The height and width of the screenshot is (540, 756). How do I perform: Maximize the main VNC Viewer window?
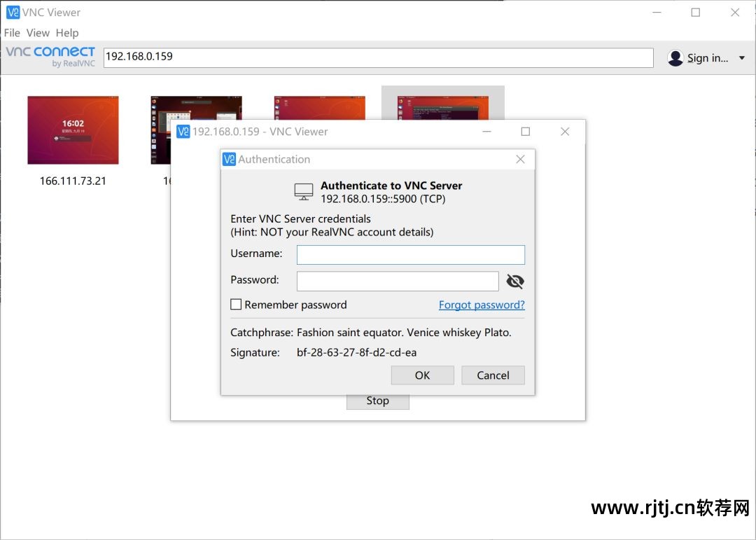pyautogui.click(x=696, y=12)
